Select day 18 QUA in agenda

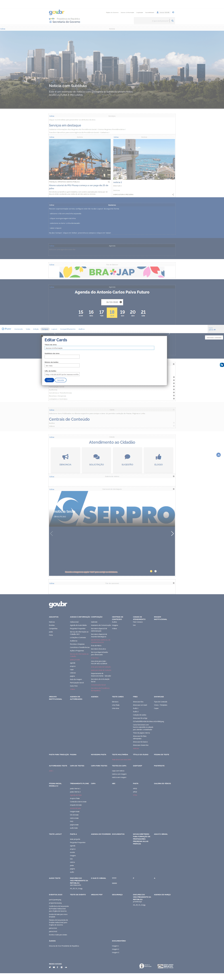pyautogui.click(x=112, y=313)
